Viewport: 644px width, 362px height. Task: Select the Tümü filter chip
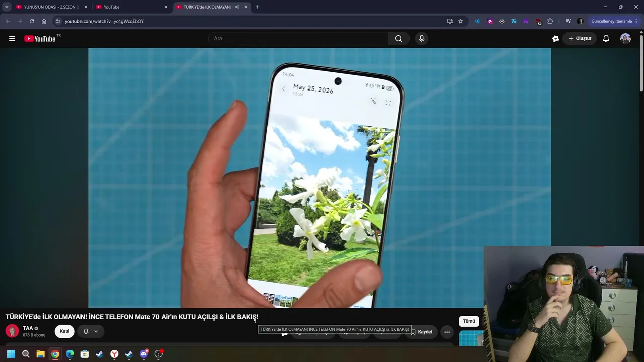pyautogui.click(x=469, y=321)
